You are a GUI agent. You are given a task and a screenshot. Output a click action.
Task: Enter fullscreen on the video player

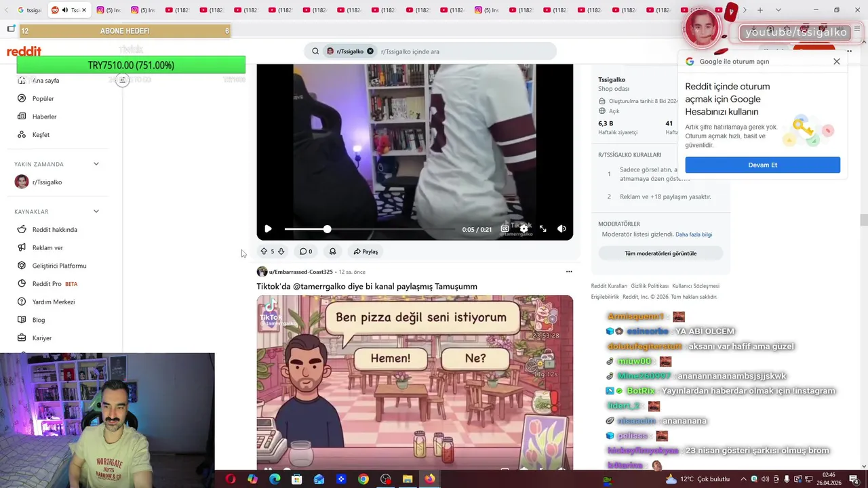tap(542, 229)
